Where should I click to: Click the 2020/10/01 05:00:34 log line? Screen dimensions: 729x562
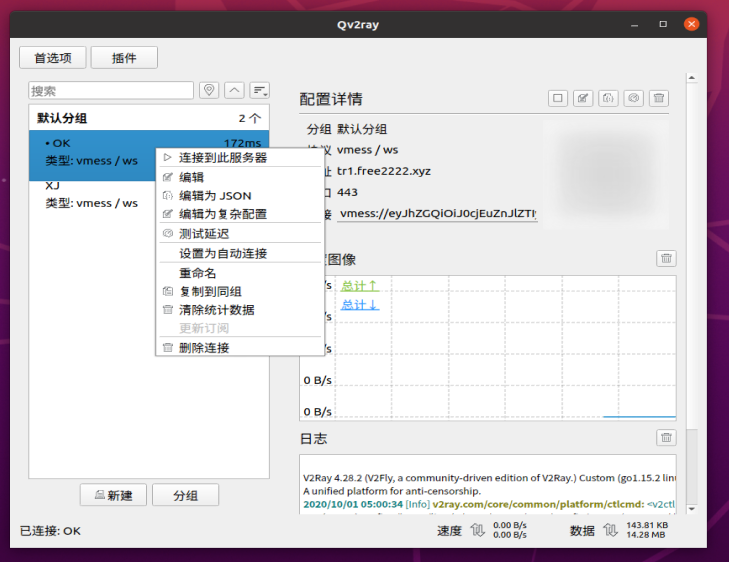[489, 504]
